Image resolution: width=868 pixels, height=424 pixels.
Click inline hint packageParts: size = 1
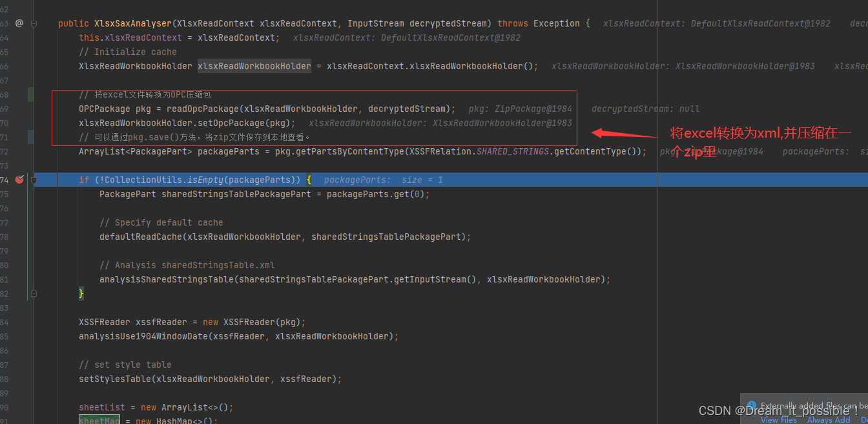click(383, 180)
